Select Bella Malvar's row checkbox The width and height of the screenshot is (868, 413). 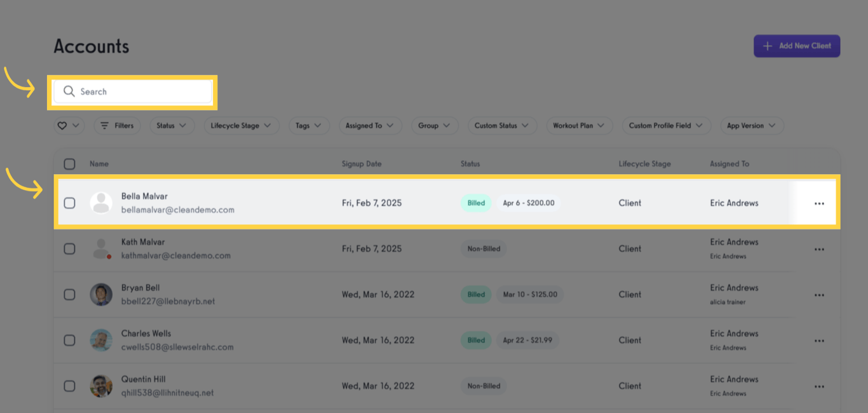pos(69,203)
